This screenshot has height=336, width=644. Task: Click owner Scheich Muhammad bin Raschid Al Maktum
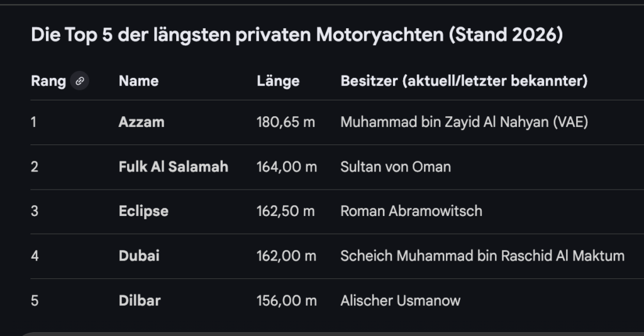(x=482, y=256)
